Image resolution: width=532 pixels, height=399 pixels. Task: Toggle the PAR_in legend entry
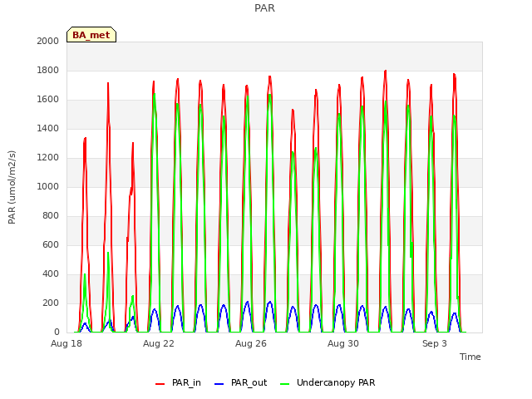coord(178,382)
